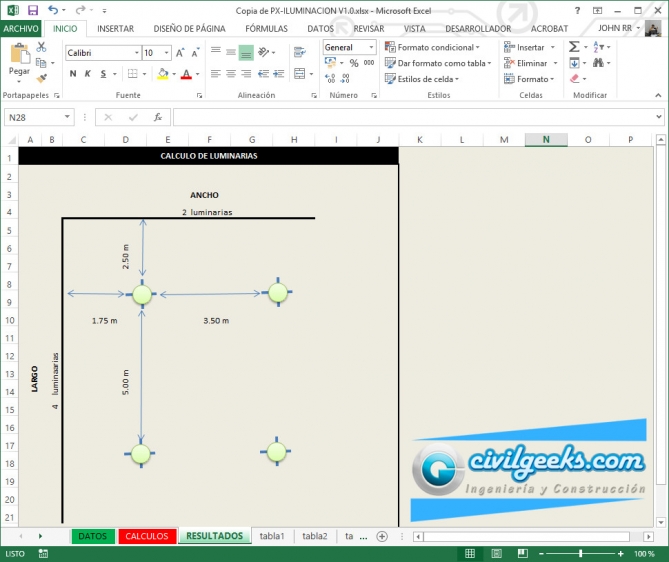Open the FÓRMULAS ribbon tab
Viewport: 669px width, 562px height.
click(266, 29)
